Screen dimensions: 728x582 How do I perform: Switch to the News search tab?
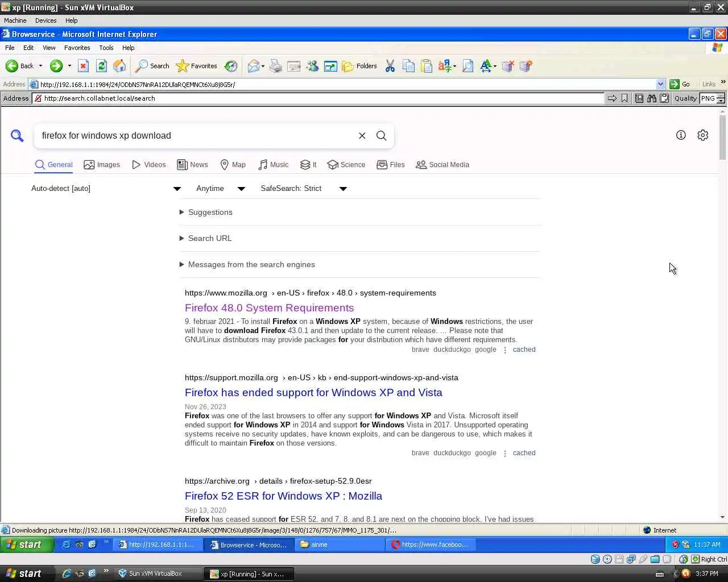(192, 165)
